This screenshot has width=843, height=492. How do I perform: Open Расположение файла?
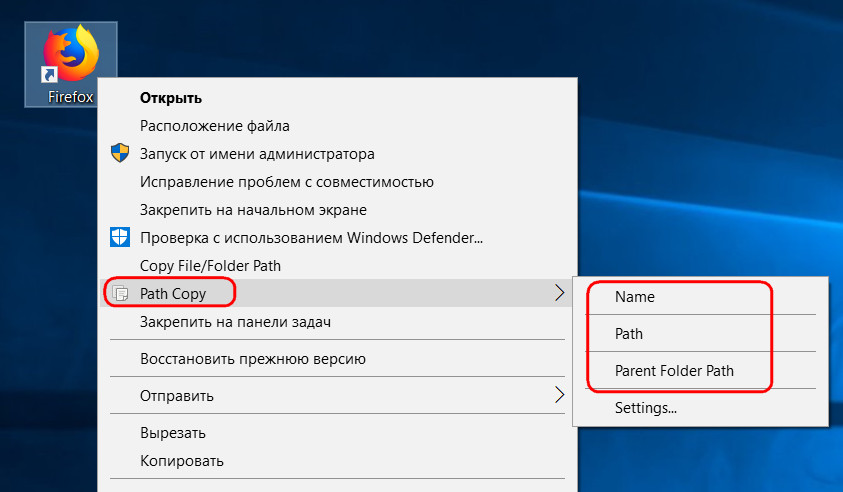[x=215, y=126]
